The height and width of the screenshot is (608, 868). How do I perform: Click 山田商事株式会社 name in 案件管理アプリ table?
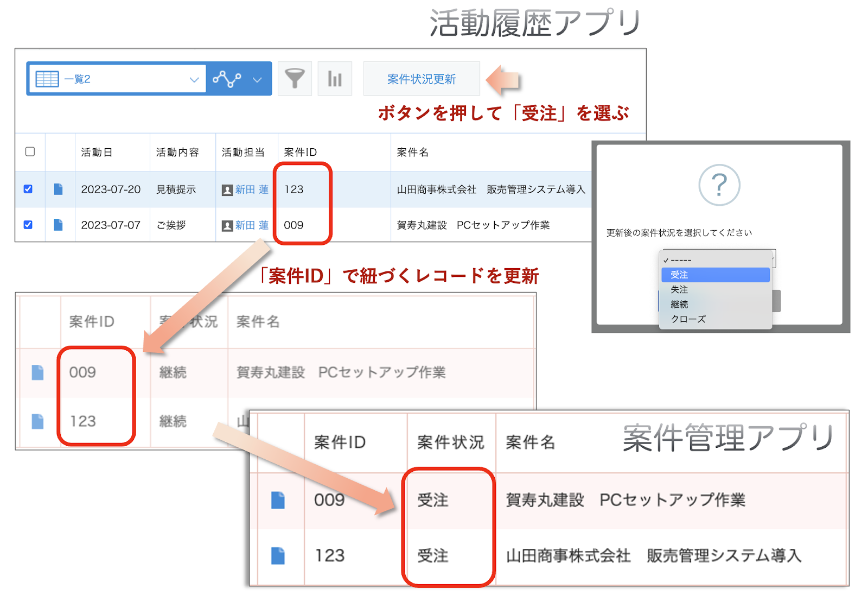point(653,556)
